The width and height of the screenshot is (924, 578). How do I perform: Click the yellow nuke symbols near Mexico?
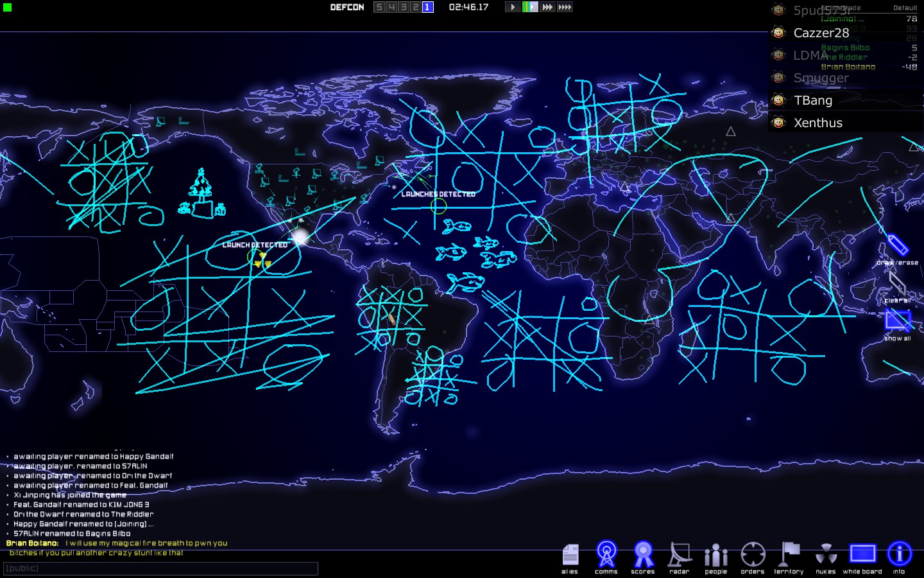point(262,259)
